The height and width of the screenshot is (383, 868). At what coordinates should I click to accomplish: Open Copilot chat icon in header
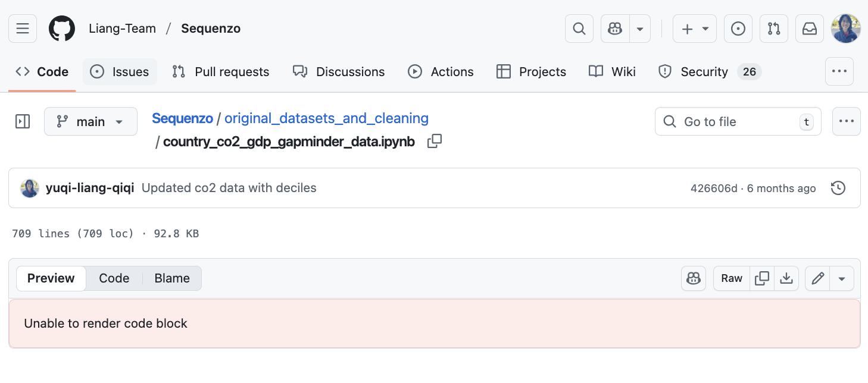[615, 29]
